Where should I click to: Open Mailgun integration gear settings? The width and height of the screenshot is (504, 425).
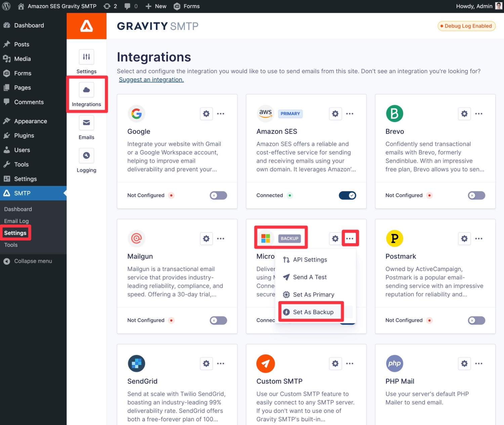[206, 239]
